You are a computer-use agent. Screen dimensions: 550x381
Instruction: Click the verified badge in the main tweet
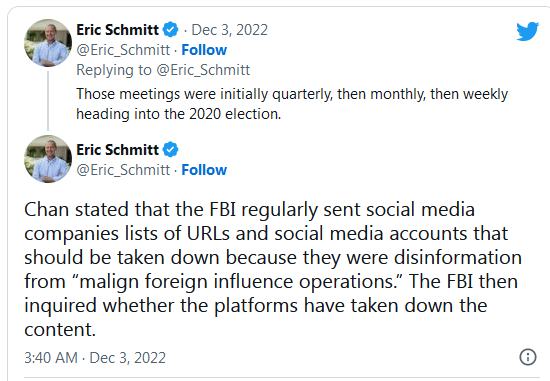(171, 149)
